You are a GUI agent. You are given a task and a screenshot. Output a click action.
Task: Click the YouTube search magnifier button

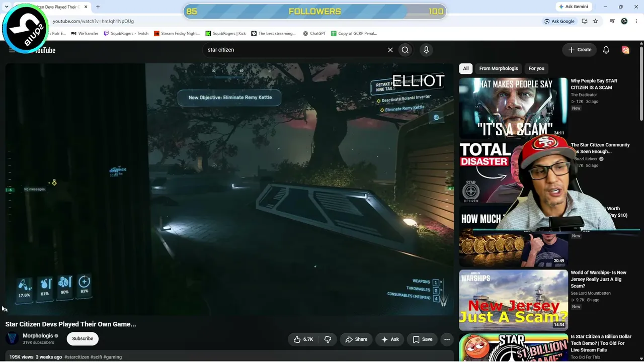pyautogui.click(x=405, y=50)
